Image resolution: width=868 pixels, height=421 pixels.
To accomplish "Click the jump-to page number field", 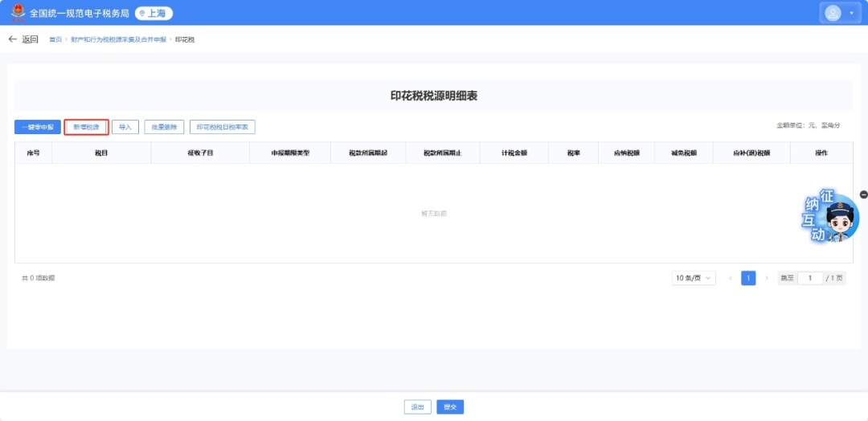I will click(809, 278).
